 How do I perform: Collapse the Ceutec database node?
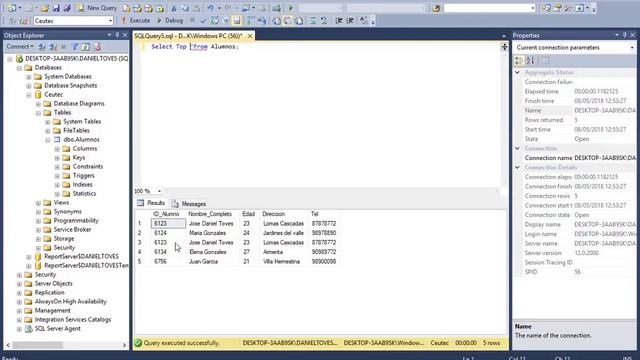click(29, 95)
